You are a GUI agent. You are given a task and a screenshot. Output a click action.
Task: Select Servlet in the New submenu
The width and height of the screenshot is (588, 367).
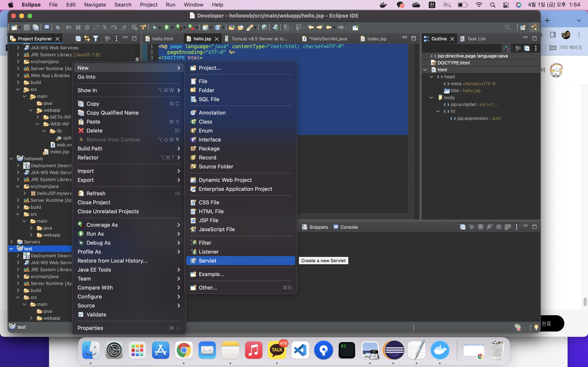[x=207, y=261]
